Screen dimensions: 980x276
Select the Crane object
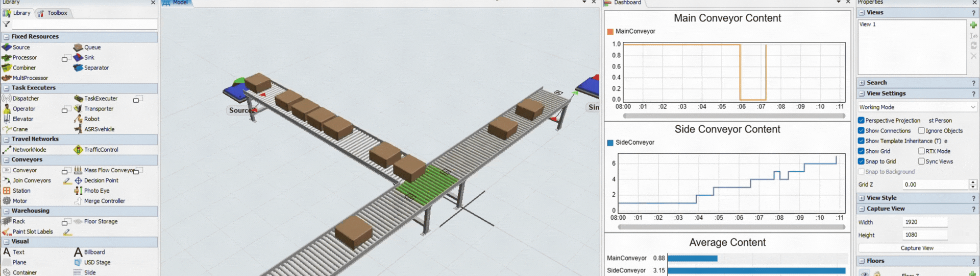[15, 129]
